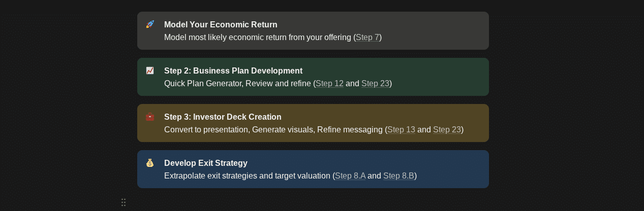Image resolution: width=644 pixels, height=211 pixels.
Task: Open the Step 7 link
Action: coord(367,37)
